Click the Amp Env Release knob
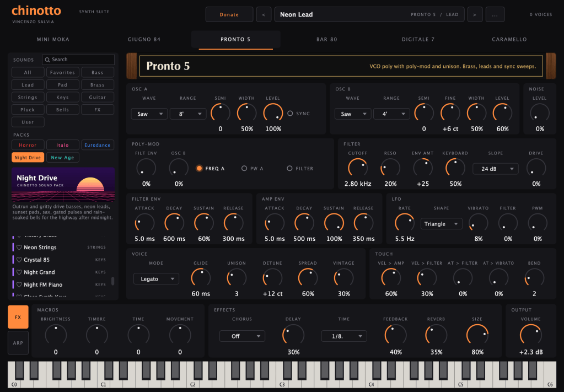The image size is (564, 392). coord(363,223)
